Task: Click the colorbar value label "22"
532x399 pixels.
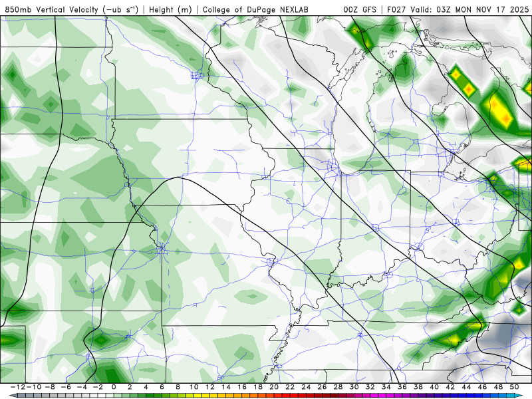Action: coord(290,387)
